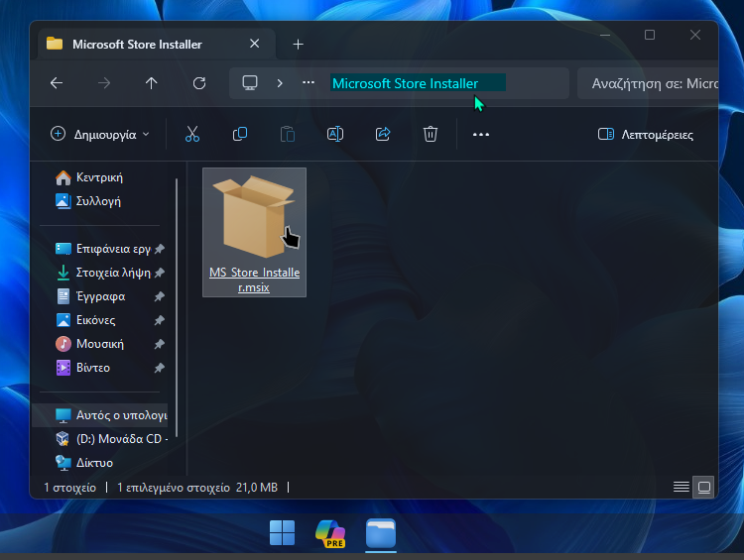Open the Εικόνες pictures folder
Image resolution: width=744 pixels, height=560 pixels.
(x=85, y=320)
